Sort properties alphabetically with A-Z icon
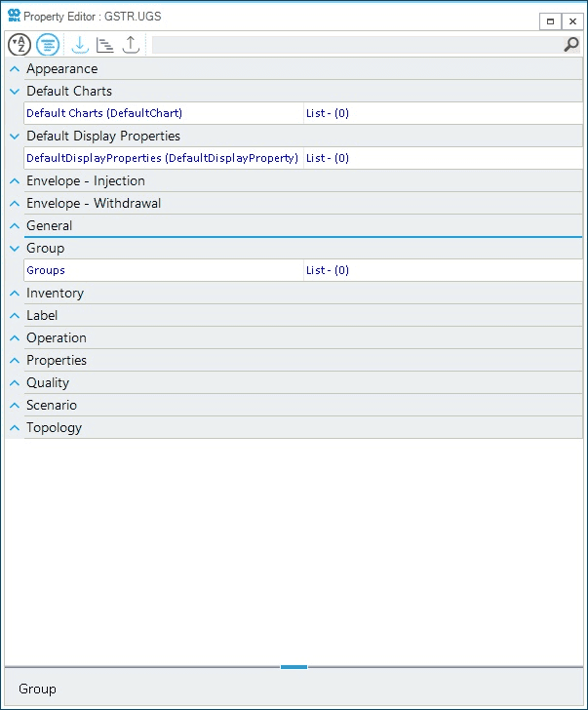The image size is (588, 710). click(20, 45)
